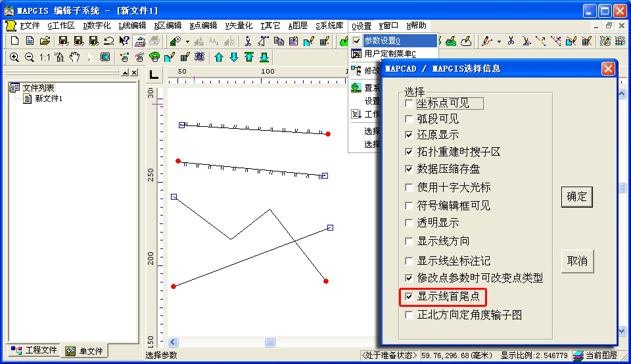Select 新文件1 in file tree
Viewport: 631px width, 364px height.
pyautogui.click(x=48, y=99)
